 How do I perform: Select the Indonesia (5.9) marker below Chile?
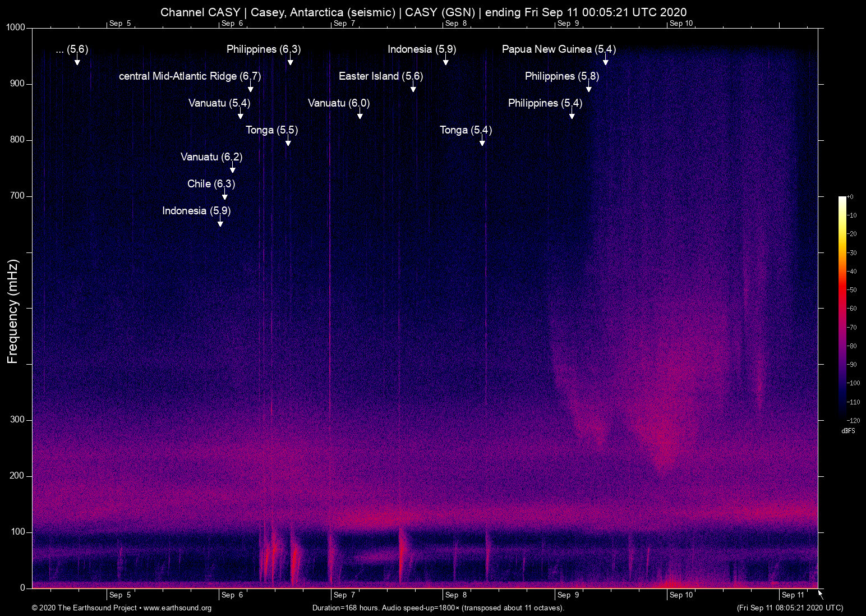point(196,211)
